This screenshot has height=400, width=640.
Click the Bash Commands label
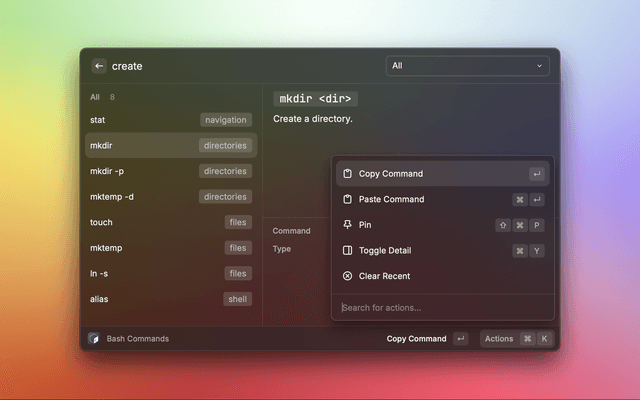click(138, 339)
